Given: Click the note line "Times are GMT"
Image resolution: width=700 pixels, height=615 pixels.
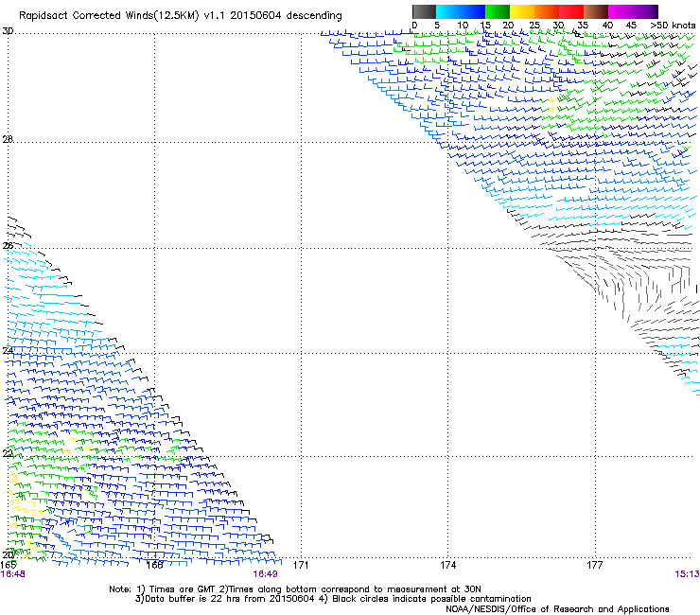Looking at the screenshot, I should [x=183, y=589].
